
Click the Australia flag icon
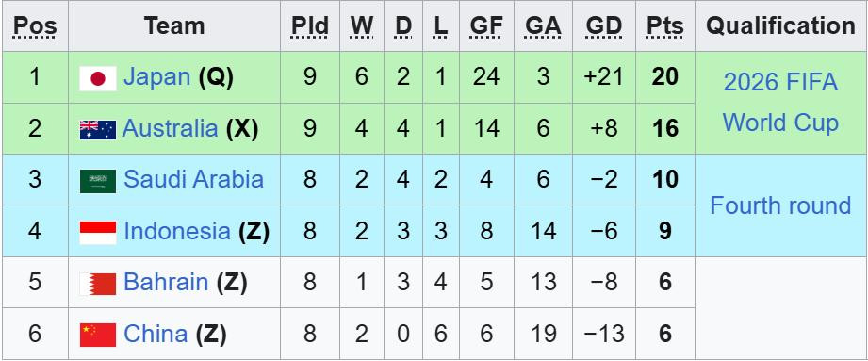[98, 129]
